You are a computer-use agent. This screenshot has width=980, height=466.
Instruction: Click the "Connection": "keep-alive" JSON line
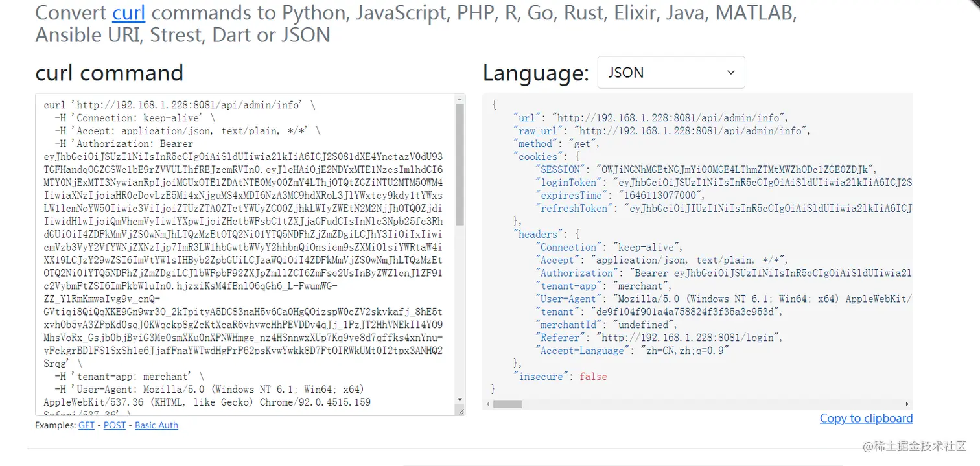pyautogui.click(x=609, y=248)
